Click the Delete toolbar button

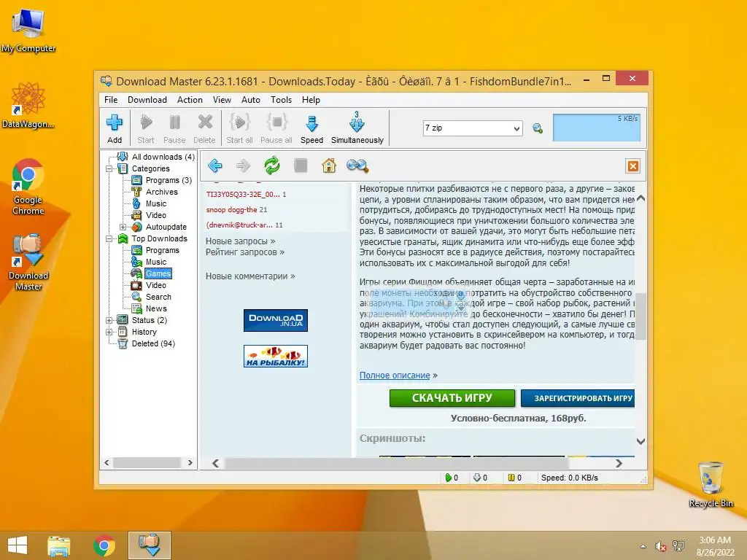point(204,128)
